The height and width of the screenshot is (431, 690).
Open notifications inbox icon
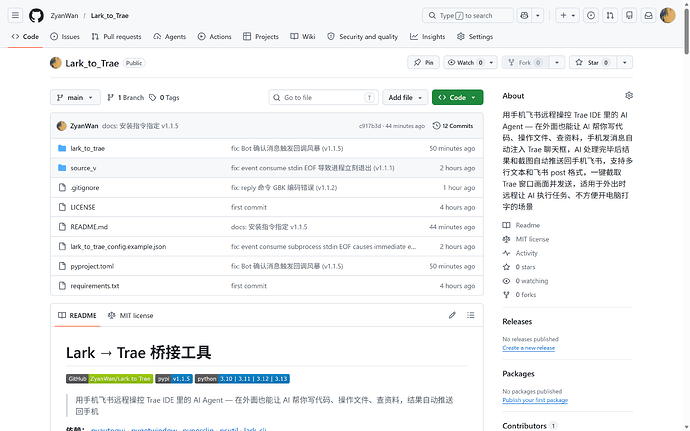coord(649,15)
